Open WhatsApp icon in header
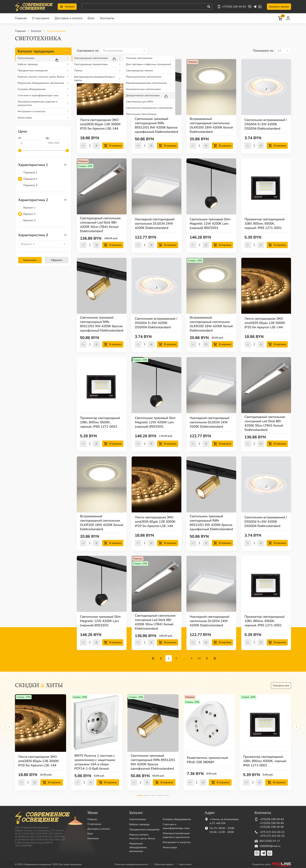 260,6
